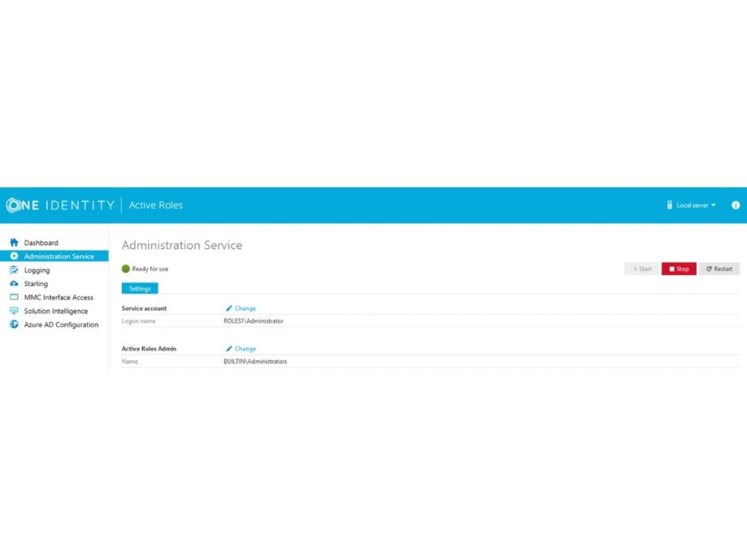Screen dimensions: 747x560
Task: Click the Logon name label
Action: pyautogui.click(x=138, y=321)
